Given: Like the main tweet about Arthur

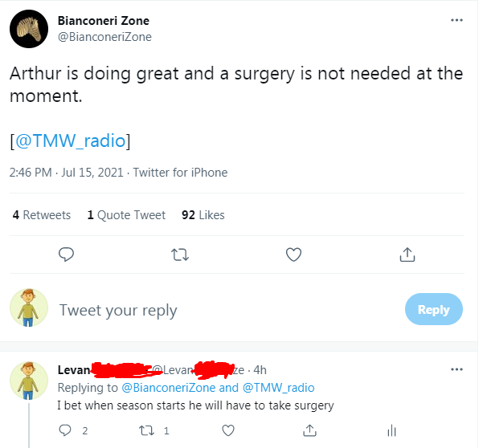Looking at the screenshot, I should pyautogui.click(x=294, y=255).
